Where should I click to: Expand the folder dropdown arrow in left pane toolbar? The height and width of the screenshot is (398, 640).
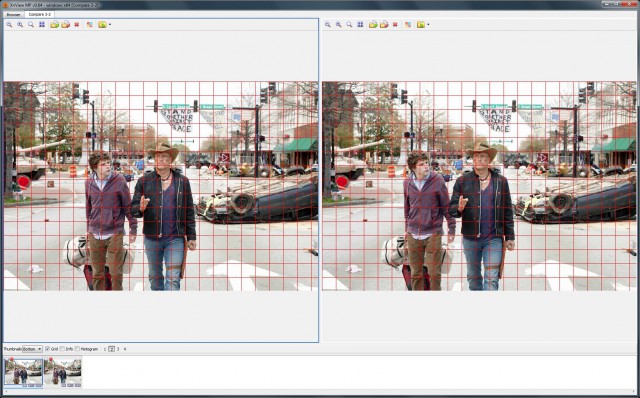point(110,24)
